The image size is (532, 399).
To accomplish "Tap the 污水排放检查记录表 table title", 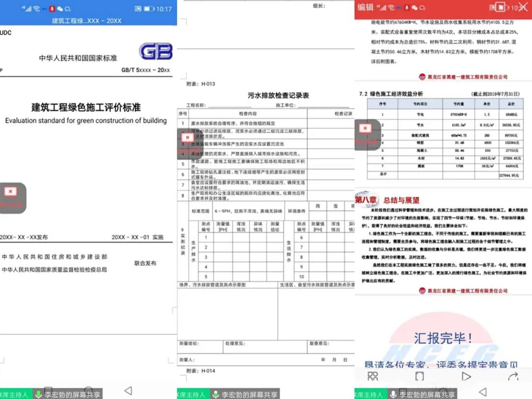I will [x=278, y=96].
